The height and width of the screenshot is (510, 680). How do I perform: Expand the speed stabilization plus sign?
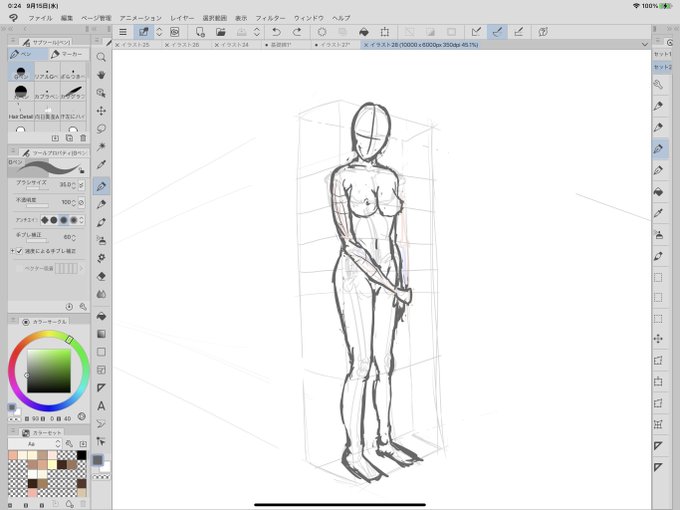(x=13, y=251)
